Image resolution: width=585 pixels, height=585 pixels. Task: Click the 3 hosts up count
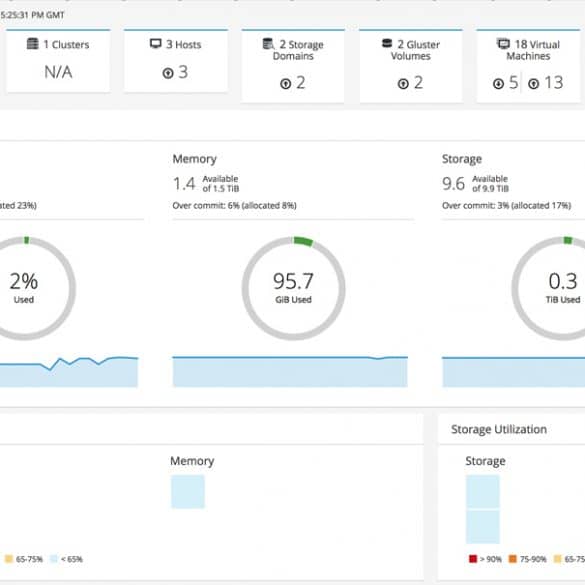[x=183, y=72]
